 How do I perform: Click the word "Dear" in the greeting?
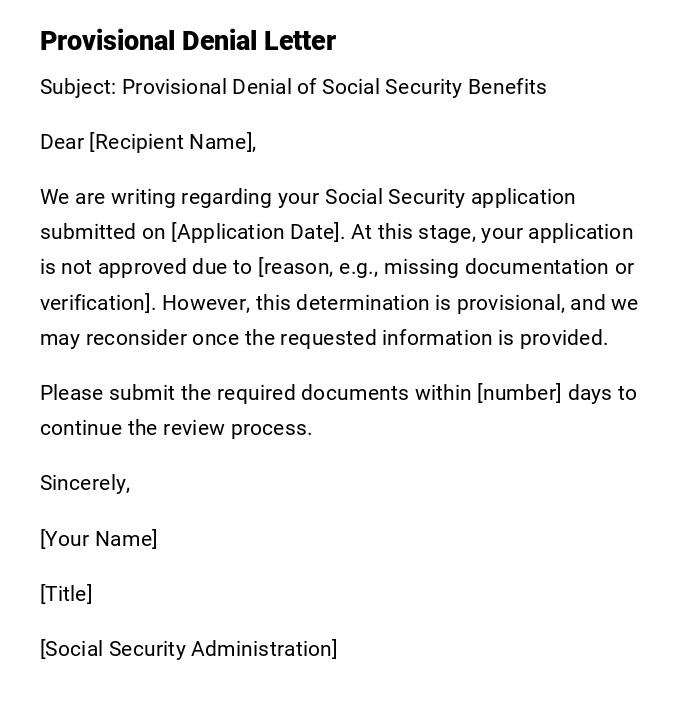62,142
